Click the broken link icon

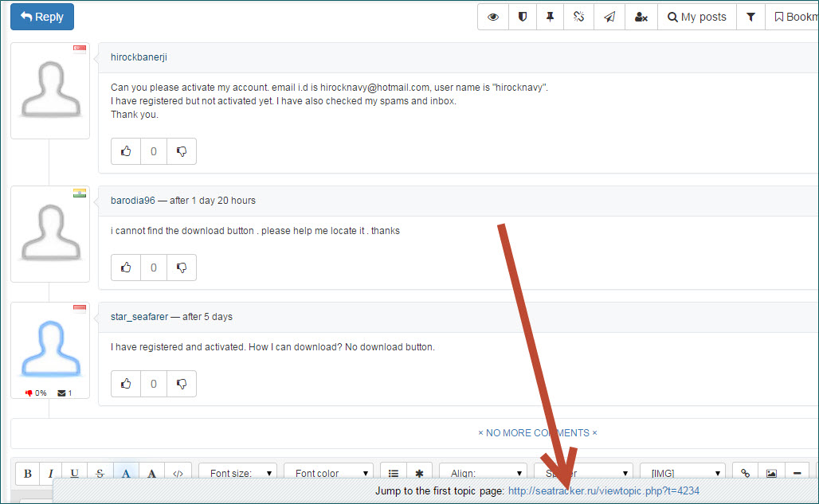[579, 17]
